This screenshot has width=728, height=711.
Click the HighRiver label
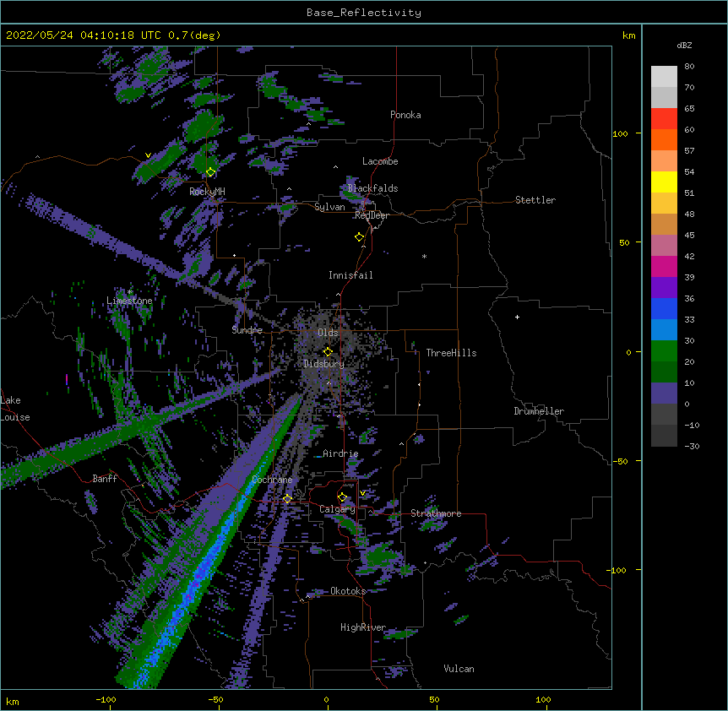tap(363, 627)
